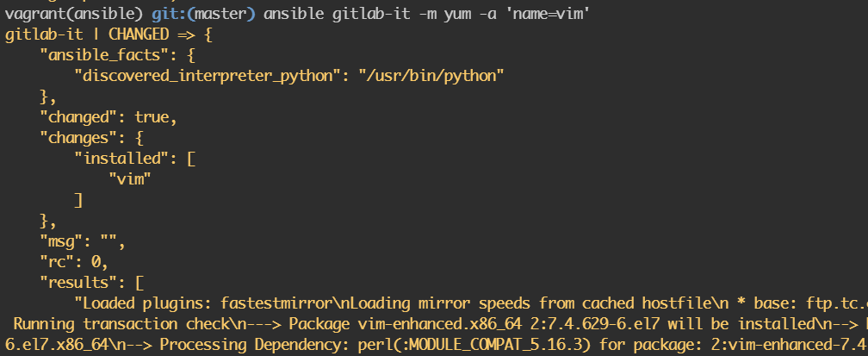Click the "changed" key line
The image size is (868, 356).
tap(83, 116)
